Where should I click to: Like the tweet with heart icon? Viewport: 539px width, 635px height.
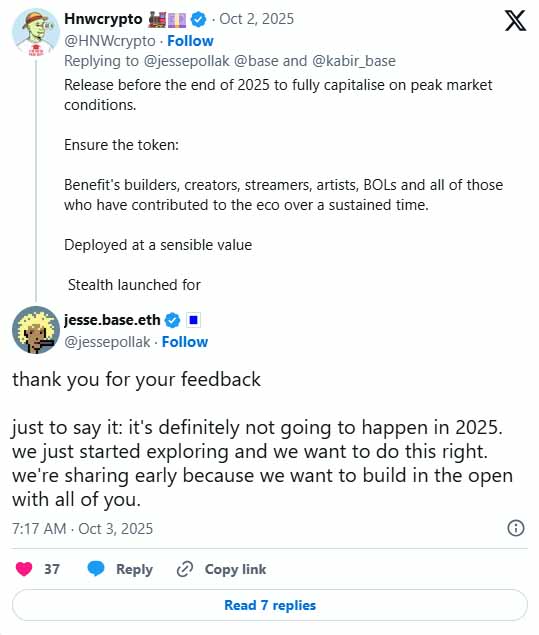[24, 569]
